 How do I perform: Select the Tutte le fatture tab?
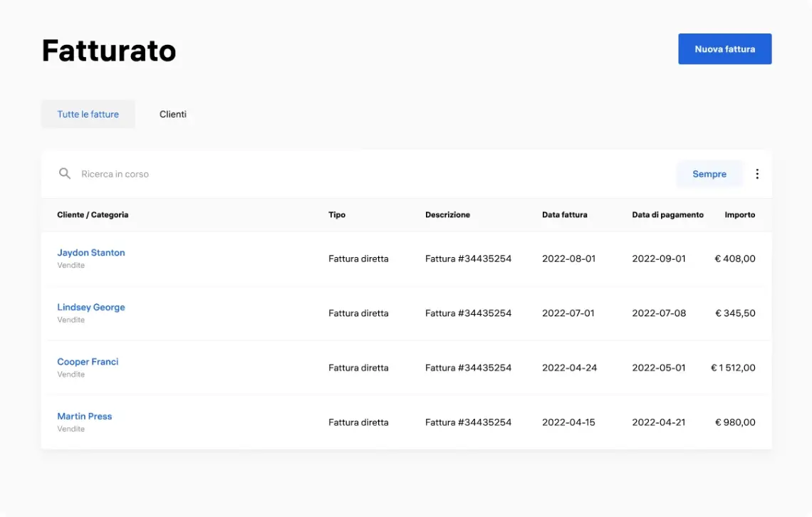pos(88,114)
